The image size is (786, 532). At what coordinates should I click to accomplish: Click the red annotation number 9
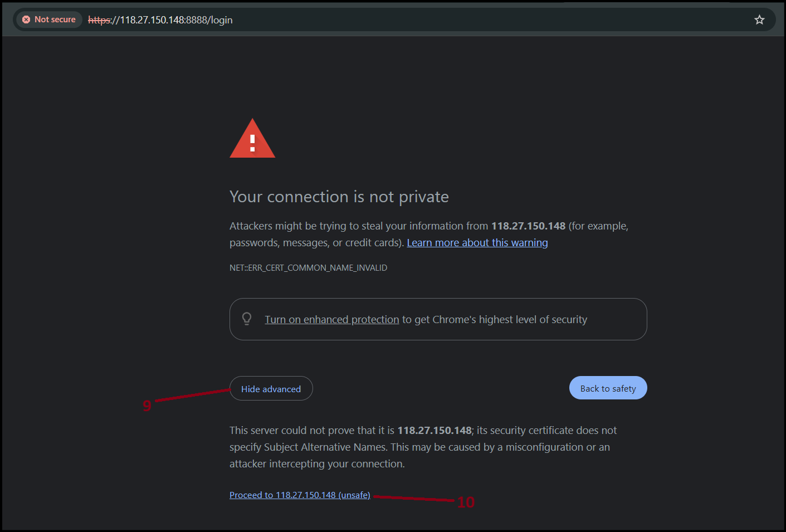(x=147, y=406)
